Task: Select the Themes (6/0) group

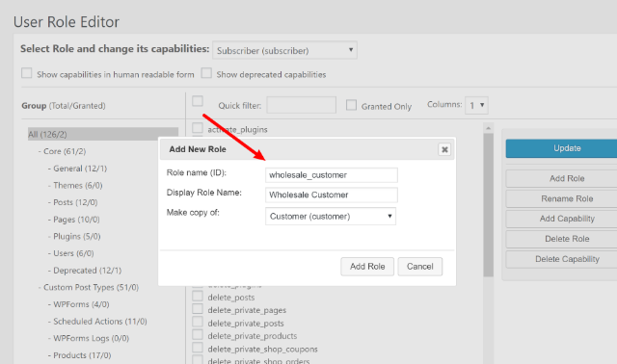Action: click(78, 185)
